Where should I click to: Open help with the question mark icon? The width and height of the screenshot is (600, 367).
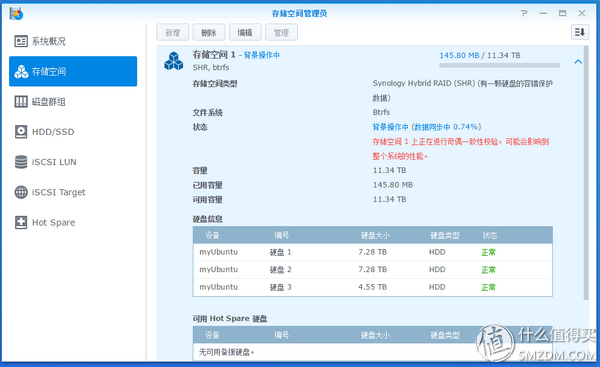pos(524,13)
